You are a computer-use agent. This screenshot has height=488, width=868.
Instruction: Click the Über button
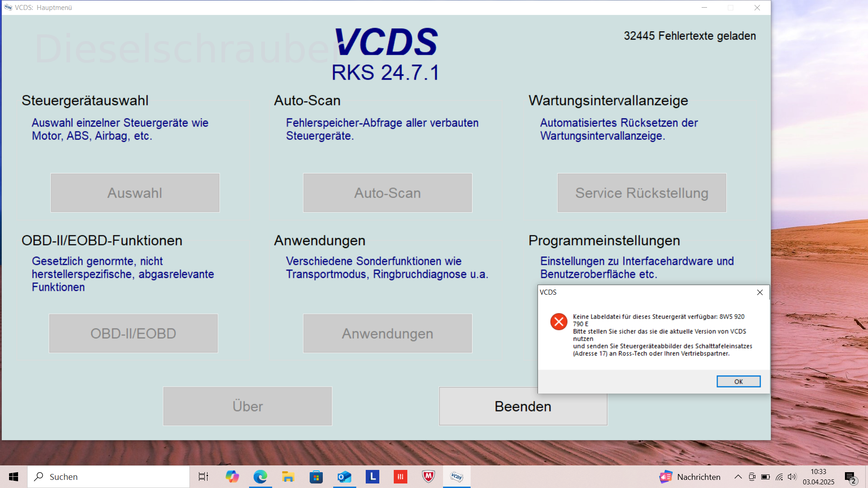(247, 406)
